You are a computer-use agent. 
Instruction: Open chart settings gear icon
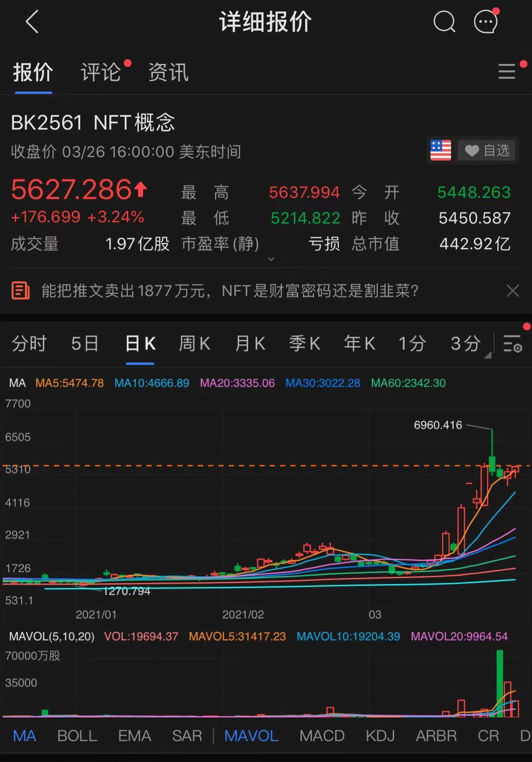(512, 343)
